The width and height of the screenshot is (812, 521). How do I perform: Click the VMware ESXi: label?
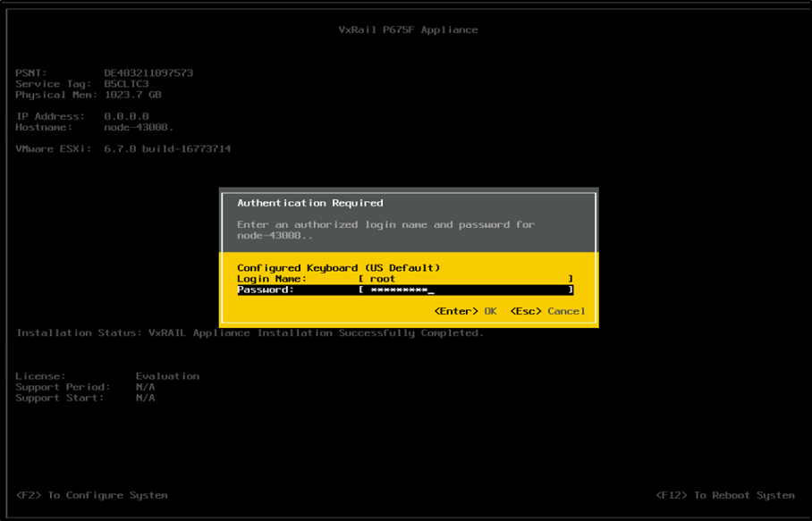[54, 149]
